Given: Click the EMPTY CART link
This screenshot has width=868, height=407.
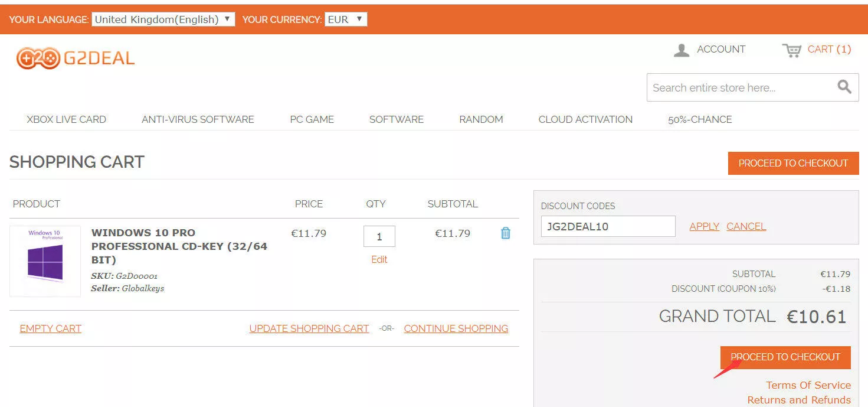Looking at the screenshot, I should pos(50,328).
